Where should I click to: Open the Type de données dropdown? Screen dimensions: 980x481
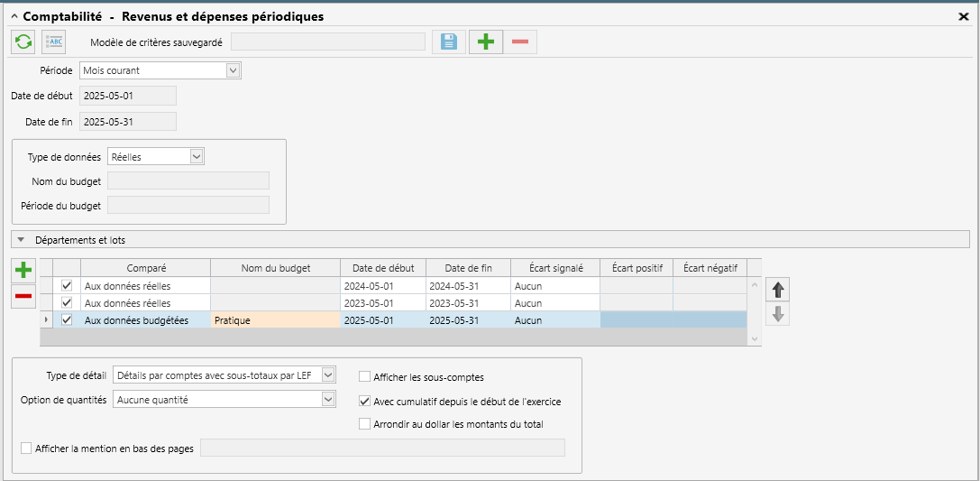click(x=197, y=157)
